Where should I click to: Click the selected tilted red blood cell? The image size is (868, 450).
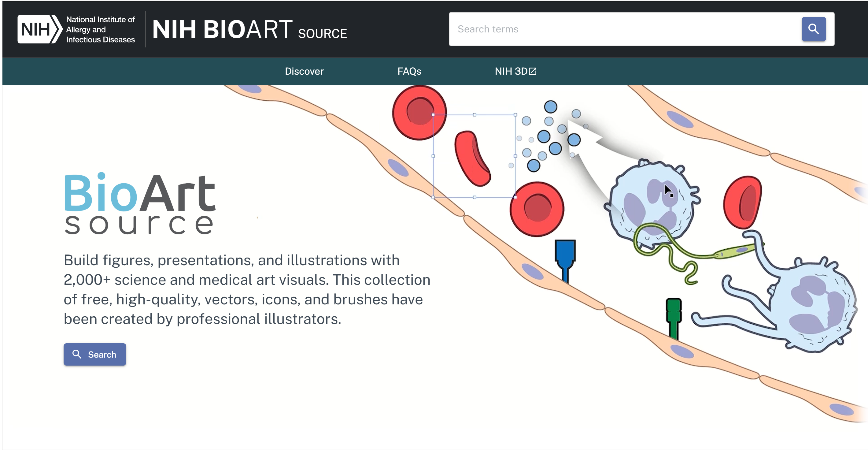(472, 158)
